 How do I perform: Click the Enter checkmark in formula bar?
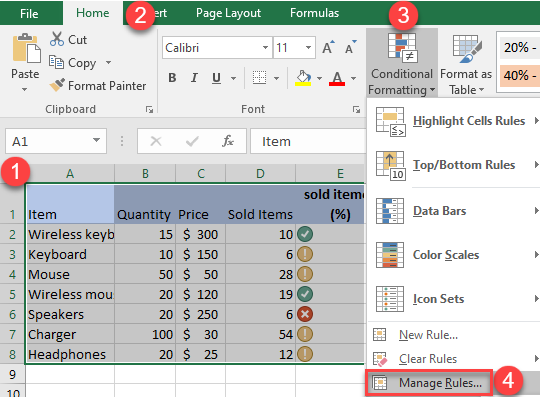point(192,141)
